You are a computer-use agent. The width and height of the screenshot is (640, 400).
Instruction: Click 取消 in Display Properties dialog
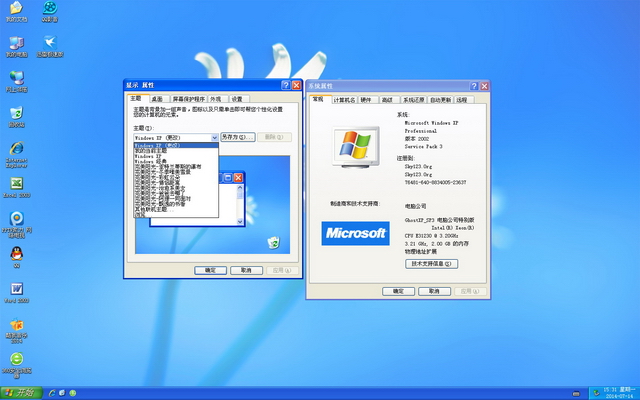click(246, 270)
